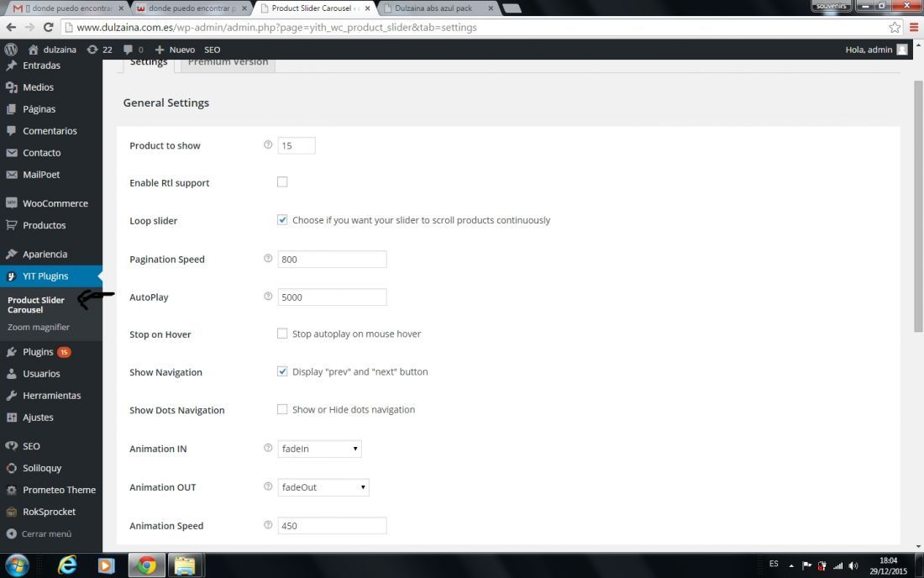924x578 pixels.
Task: Click the Herramientas wrench icon in sidebar
Action: click(x=11, y=396)
